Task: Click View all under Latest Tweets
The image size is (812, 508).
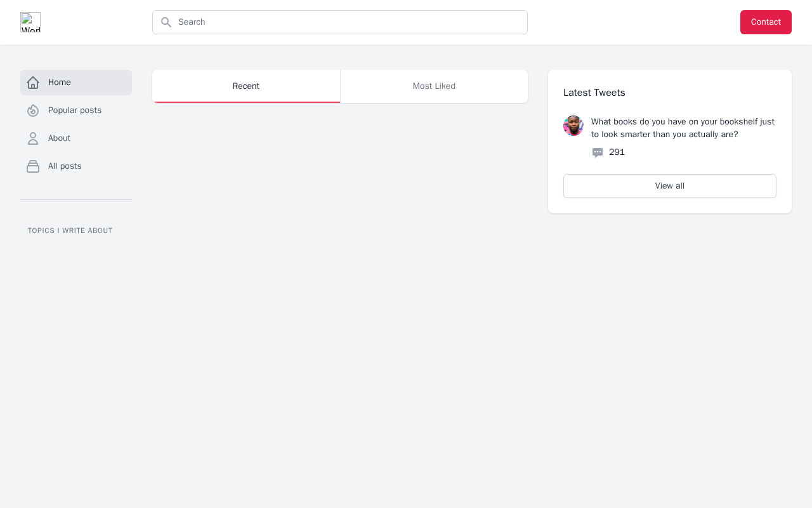Action: 670,186
